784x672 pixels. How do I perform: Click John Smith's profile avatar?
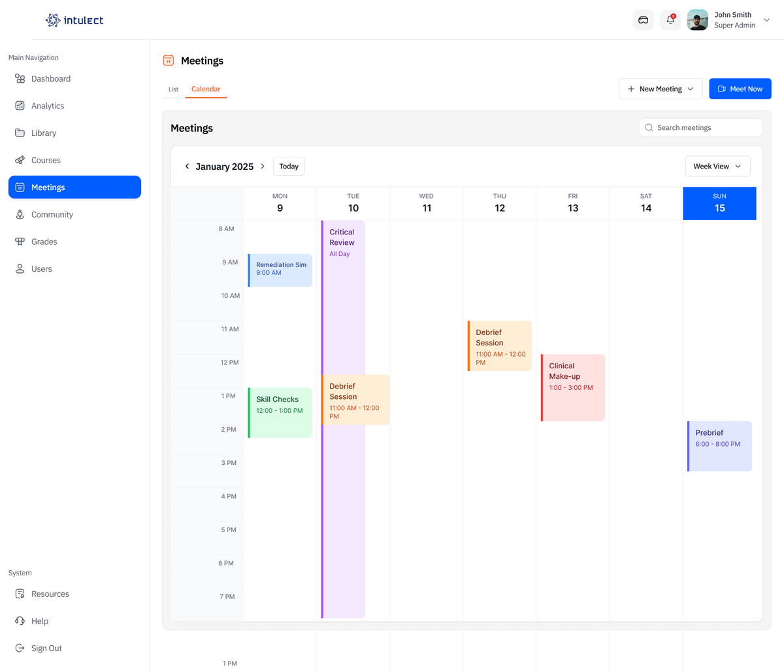pos(698,20)
